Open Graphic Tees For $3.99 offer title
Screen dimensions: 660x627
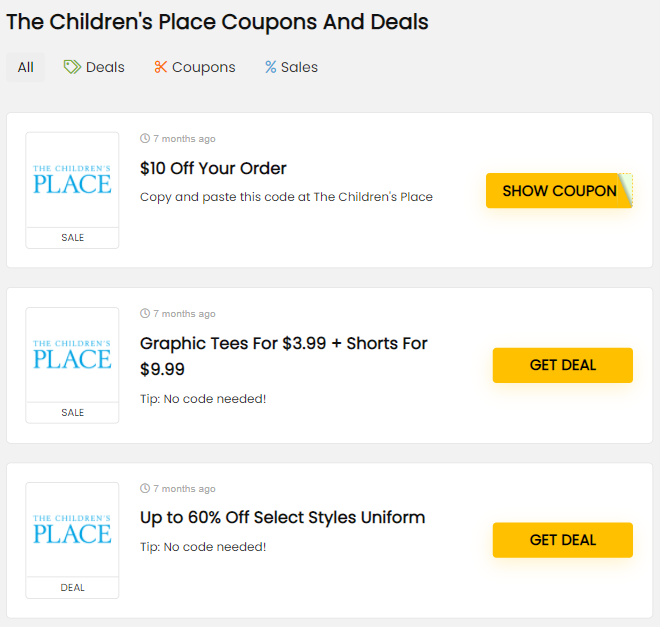(x=283, y=344)
